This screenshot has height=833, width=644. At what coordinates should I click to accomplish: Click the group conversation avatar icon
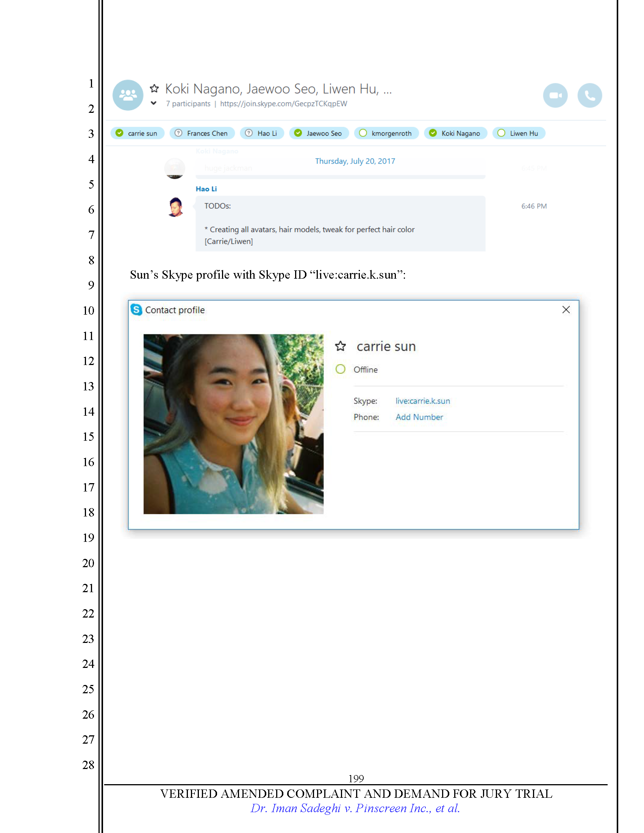pyautogui.click(x=128, y=95)
